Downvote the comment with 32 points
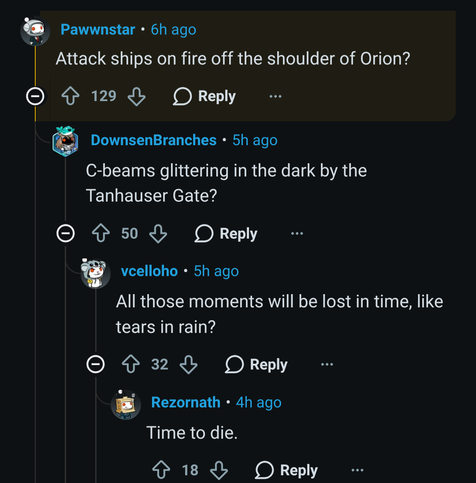476x483 pixels. point(189,364)
